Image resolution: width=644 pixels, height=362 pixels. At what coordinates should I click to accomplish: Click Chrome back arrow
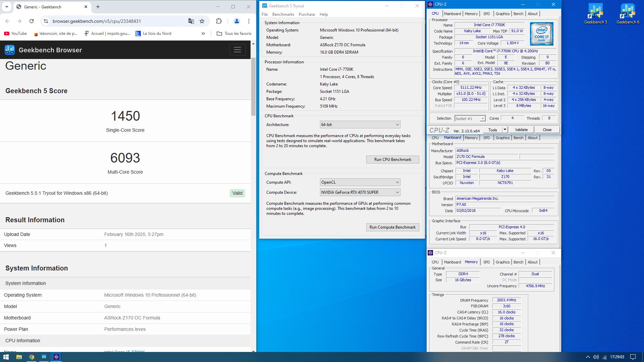pos(7,21)
